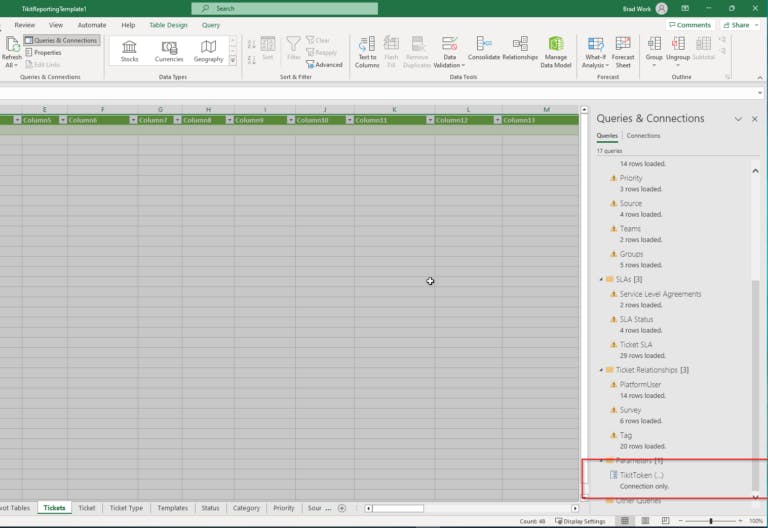Select the Currencies data type

pos(169,51)
